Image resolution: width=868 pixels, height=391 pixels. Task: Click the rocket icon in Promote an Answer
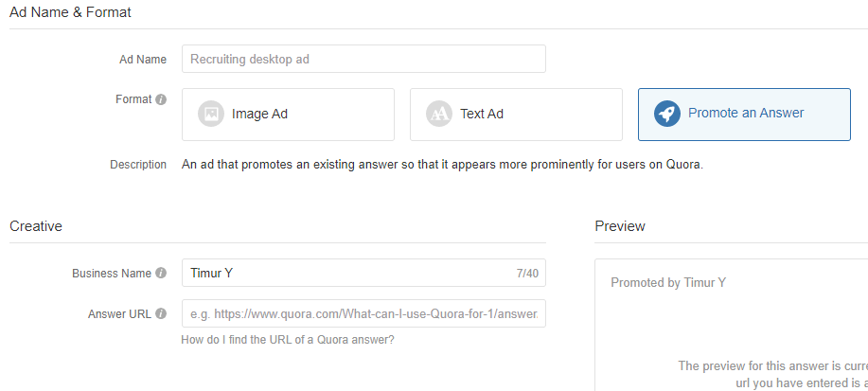pyautogui.click(x=667, y=114)
